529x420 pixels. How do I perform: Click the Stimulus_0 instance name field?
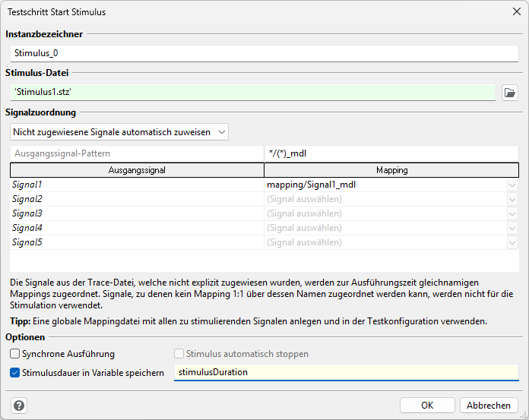[x=264, y=53]
